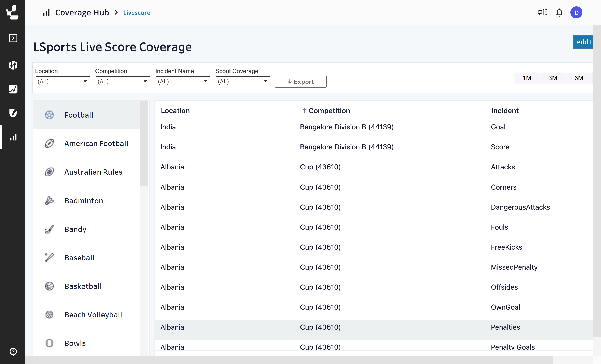Open the chart-line analytics sidebar icon

[x=13, y=89]
